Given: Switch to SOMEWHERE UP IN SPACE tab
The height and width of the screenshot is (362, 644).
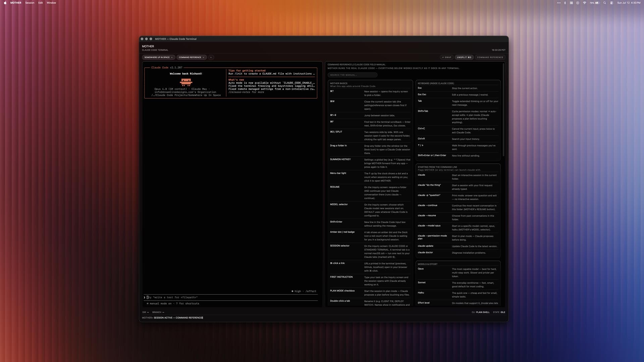Looking at the screenshot, I should [x=157, y=57].
